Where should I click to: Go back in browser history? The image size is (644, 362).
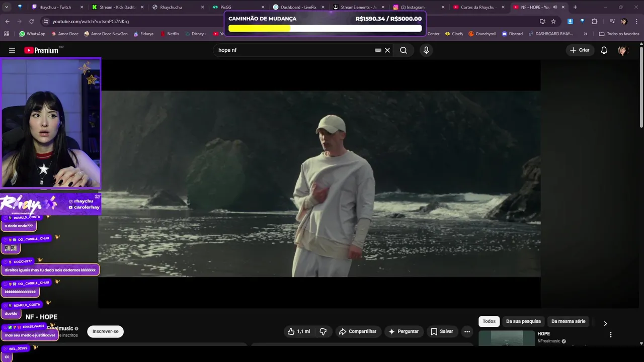[x=7, y=22]
